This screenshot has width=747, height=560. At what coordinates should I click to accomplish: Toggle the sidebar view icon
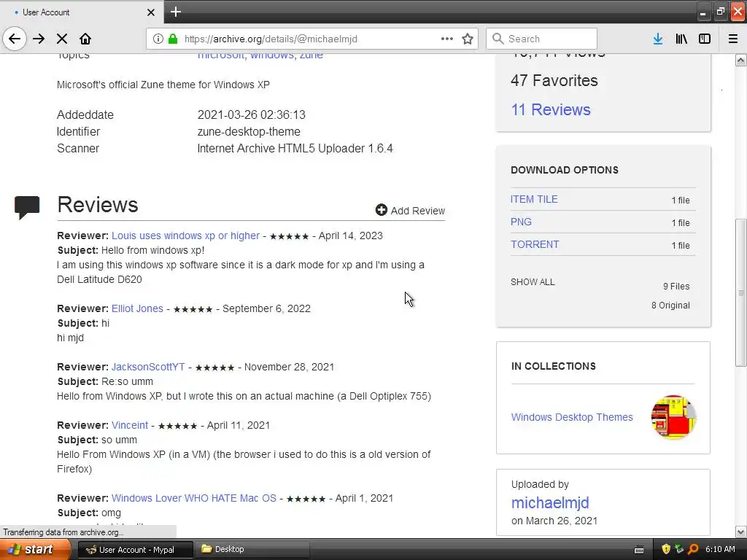point(705,39)
